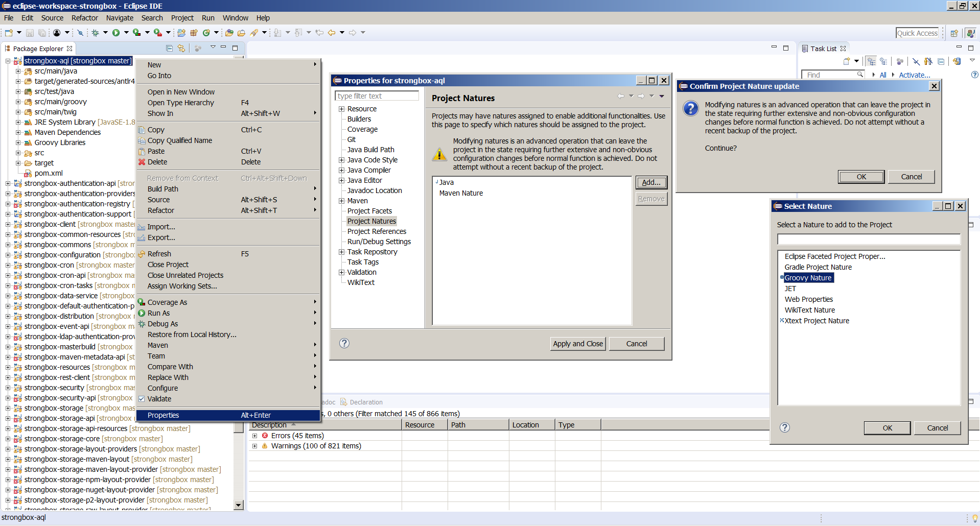
Task: Click Add... button in Project Natures
Action: click(x=651, y=182)
